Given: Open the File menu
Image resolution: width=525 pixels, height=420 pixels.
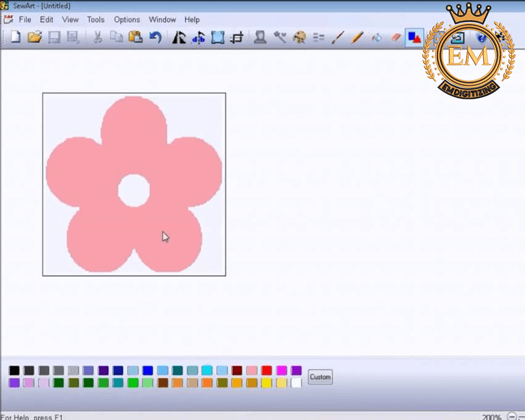Looking at the screenshot, I should (x=25, y=19).
